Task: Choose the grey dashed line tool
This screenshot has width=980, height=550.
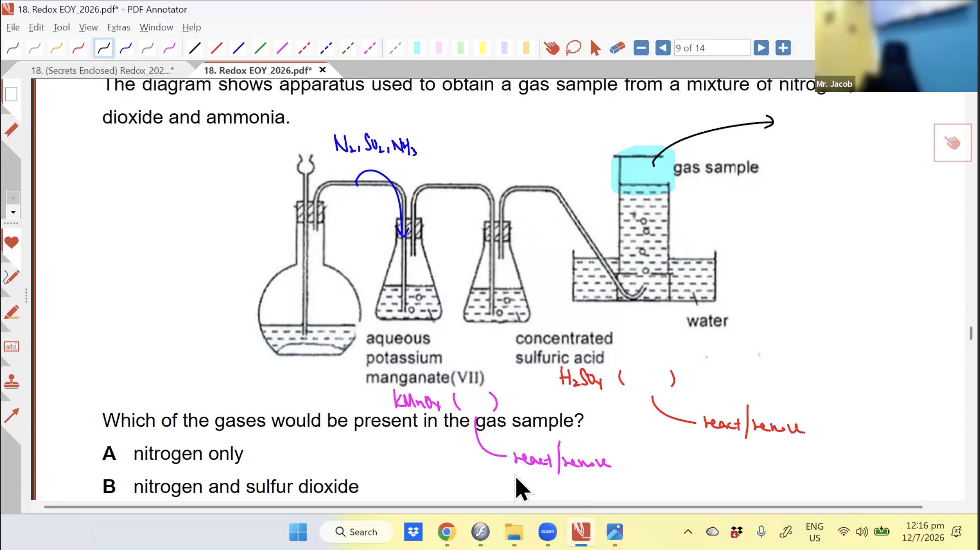Action: (395, 48)
